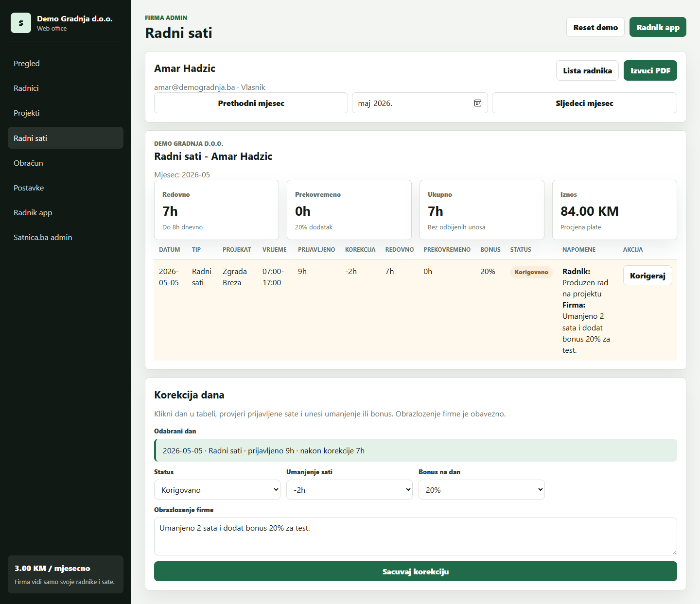Go to Prethodni mjesec

click(251, 103)
